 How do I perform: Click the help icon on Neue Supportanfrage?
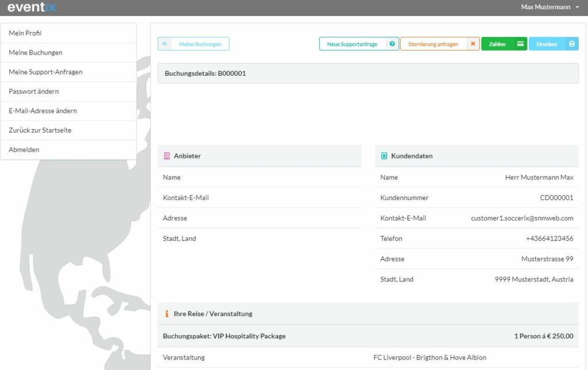coord(392,44)
